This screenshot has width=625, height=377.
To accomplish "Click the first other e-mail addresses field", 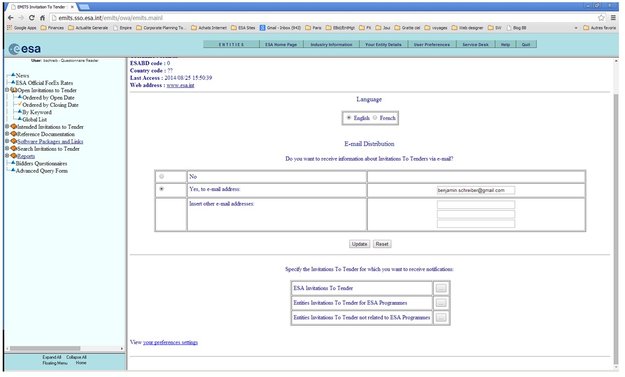I will 476,204.
